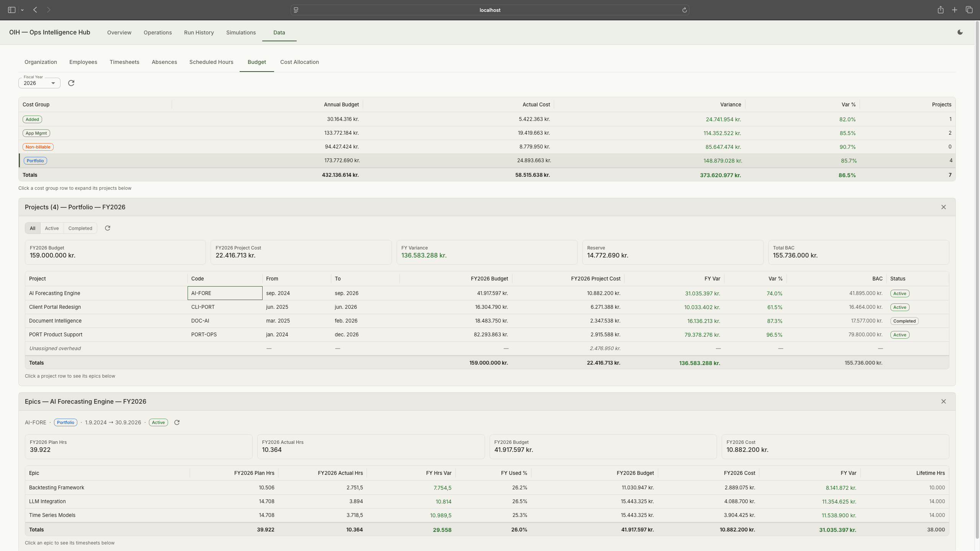Viewport: 980px width, 551px height.
Task: Open the tab overview
Action: tap(969, 10)
